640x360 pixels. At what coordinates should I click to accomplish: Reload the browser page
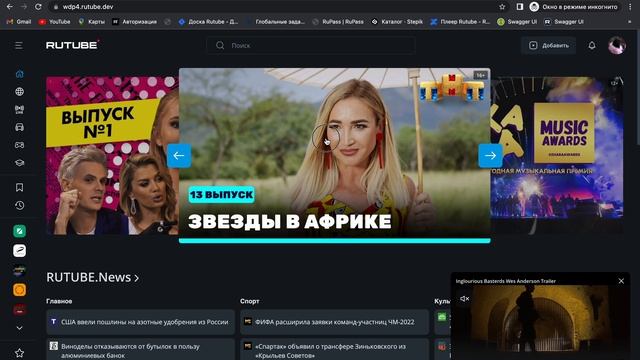[38, 7]
